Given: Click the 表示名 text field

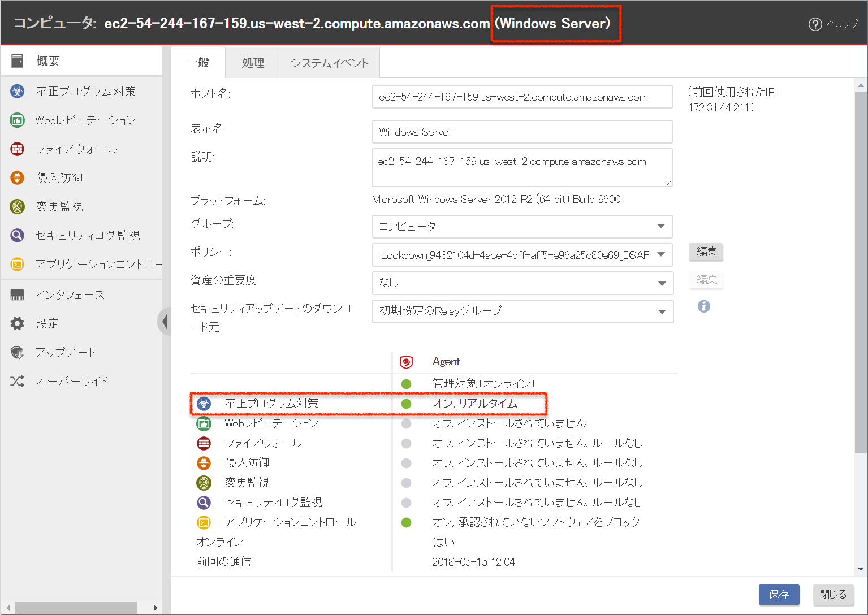Looking at the screenshot, I should [x=522, y=132].
